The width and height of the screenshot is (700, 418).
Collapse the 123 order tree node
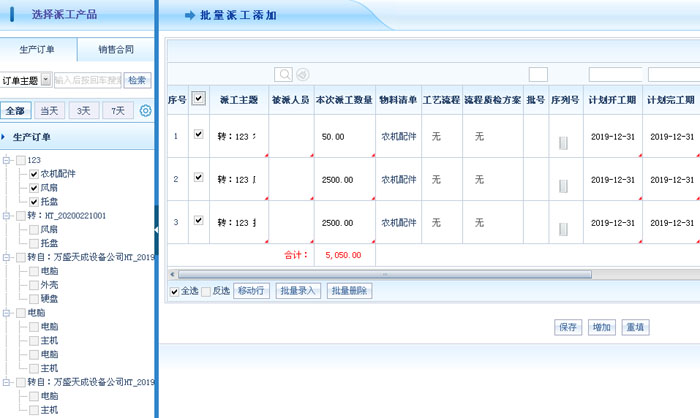(x=7, y=160)
